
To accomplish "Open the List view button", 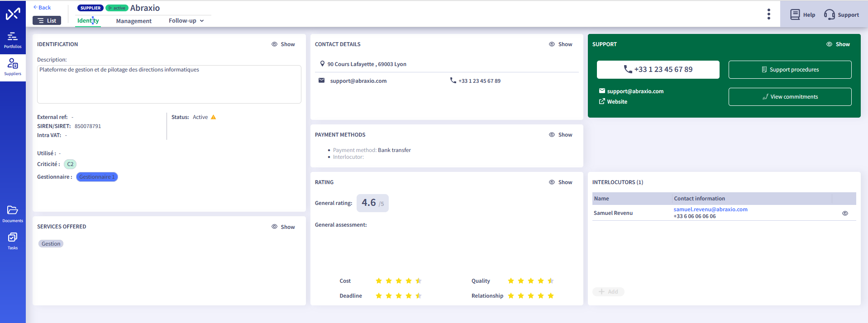I will [47, 20].
